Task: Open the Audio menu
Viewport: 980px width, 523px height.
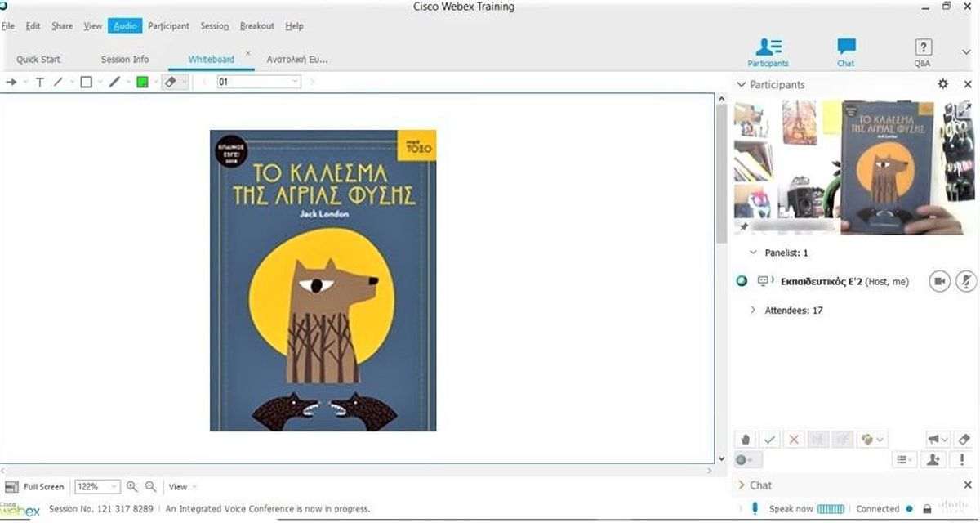Action: [125, 26]
